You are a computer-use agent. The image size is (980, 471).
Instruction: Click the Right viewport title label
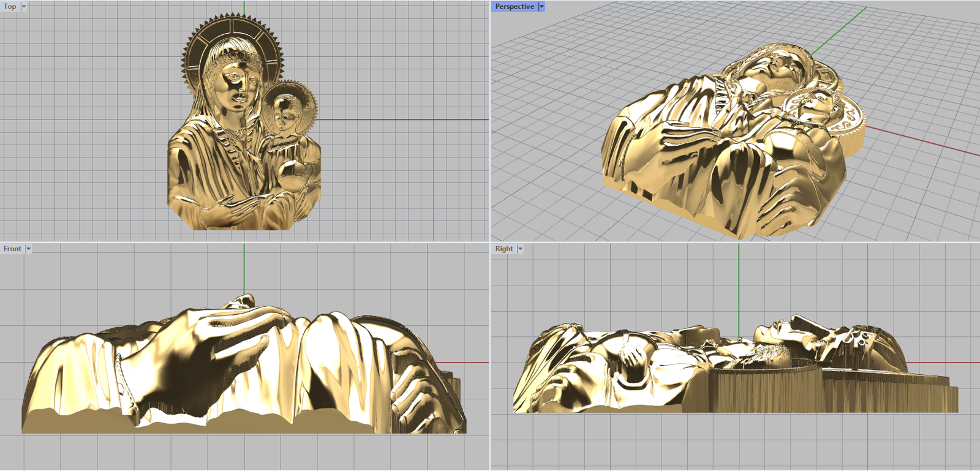[504, 249]
